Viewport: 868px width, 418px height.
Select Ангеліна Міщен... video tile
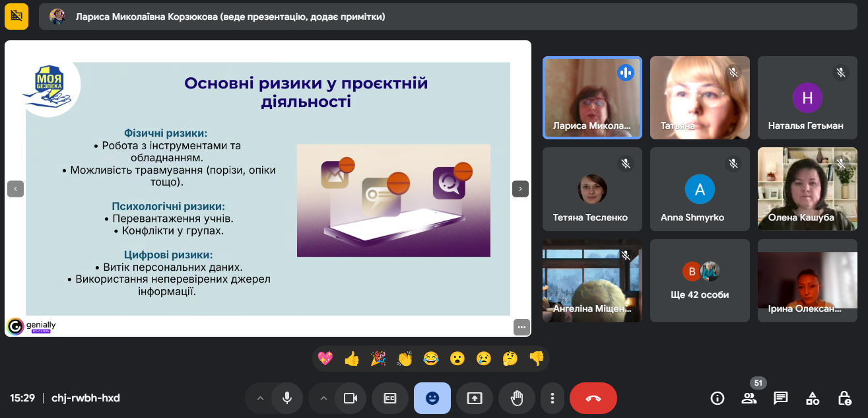tap(592, 281)
